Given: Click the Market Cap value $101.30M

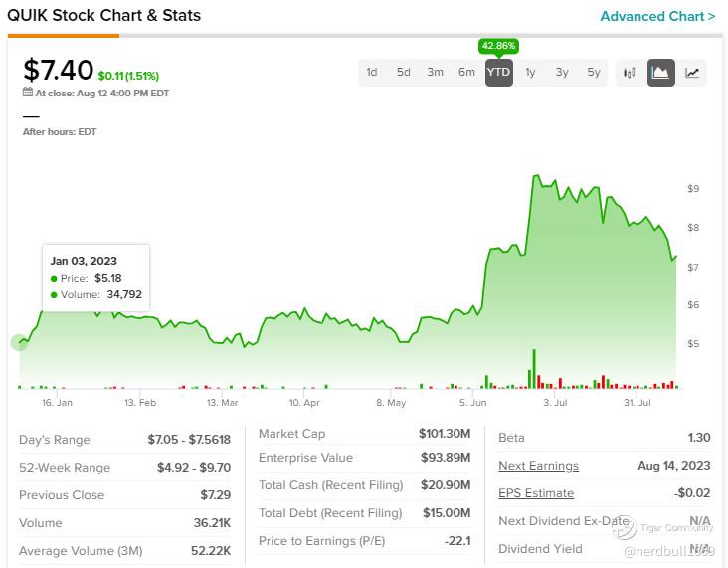Looking at the screenshot, I should click(x=445, y=434).
